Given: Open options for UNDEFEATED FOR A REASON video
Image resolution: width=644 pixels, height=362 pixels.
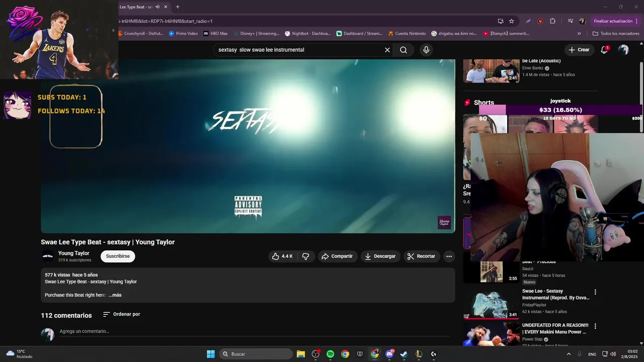Looking at the screenshot, I should pyautogui.click(x=595, y=326).
